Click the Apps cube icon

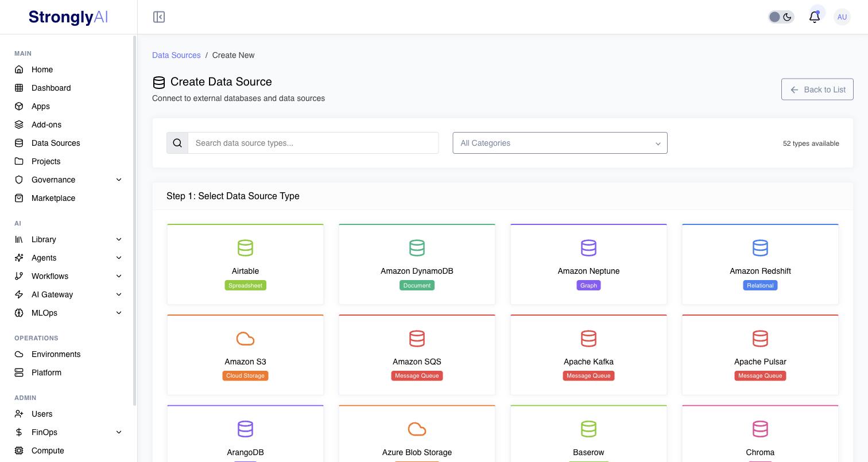[19, 106]
